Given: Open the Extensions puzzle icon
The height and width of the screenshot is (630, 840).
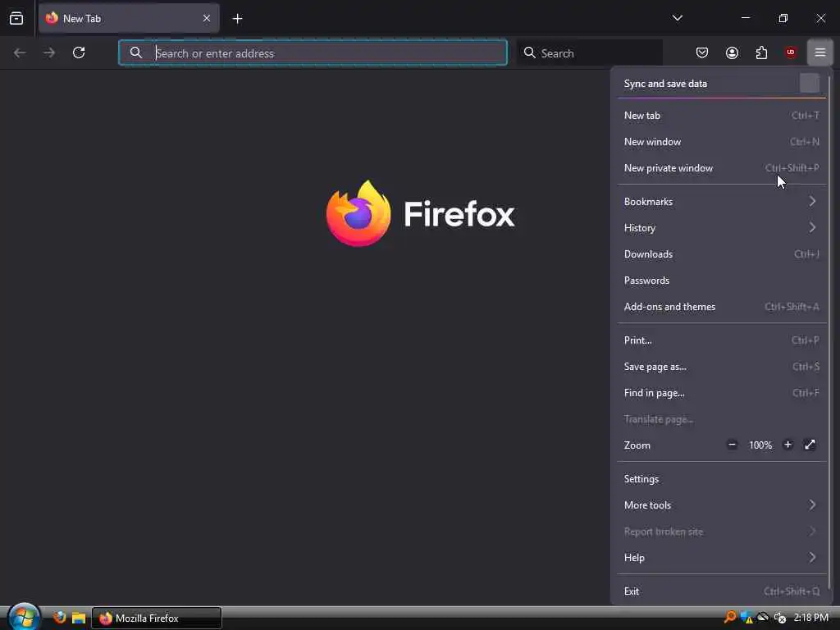Looking at the screenshot, I should tap(761, 52).
